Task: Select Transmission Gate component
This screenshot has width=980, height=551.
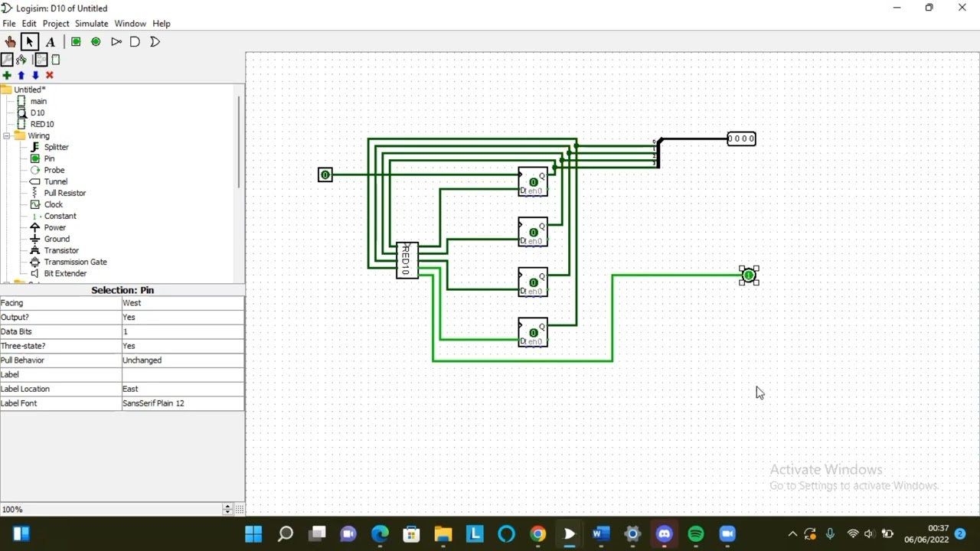Action: coord(75,262)
